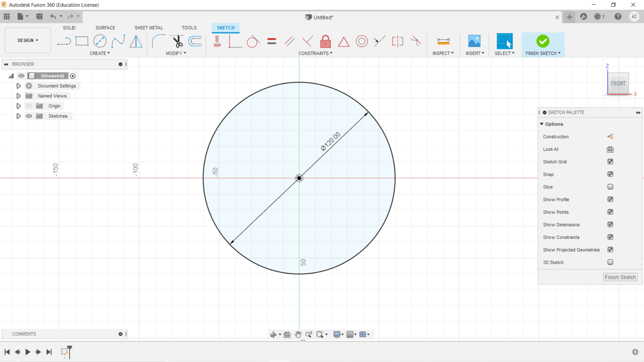Select the Equal constraint icon
This screenshot has height=362, width=644.
[271, 41]
